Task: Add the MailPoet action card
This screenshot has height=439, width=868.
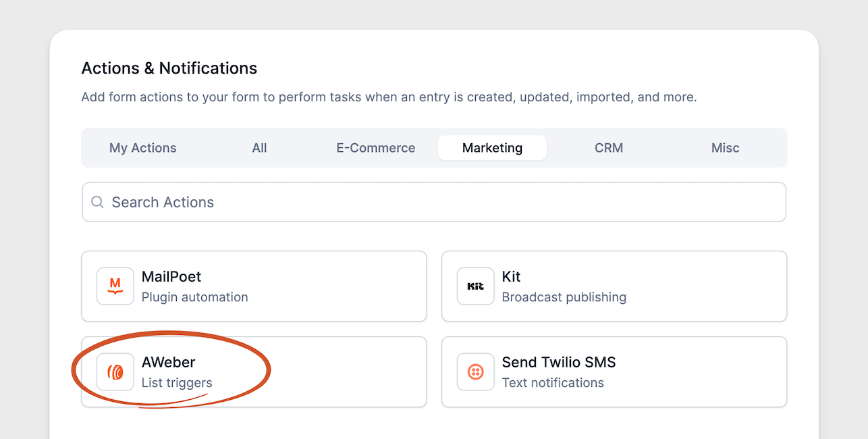Action: (x=254, y=286)
